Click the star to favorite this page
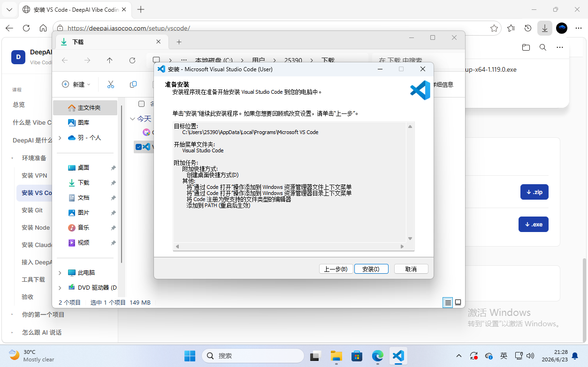 (x=494, y=28)
